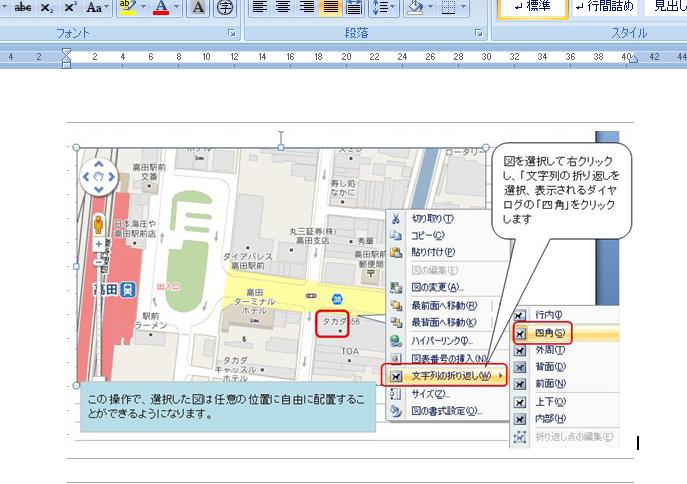687x484 pixels.
Task: Choose 貼り付け(P) from context menu
Action: click(x=447, y=252)
